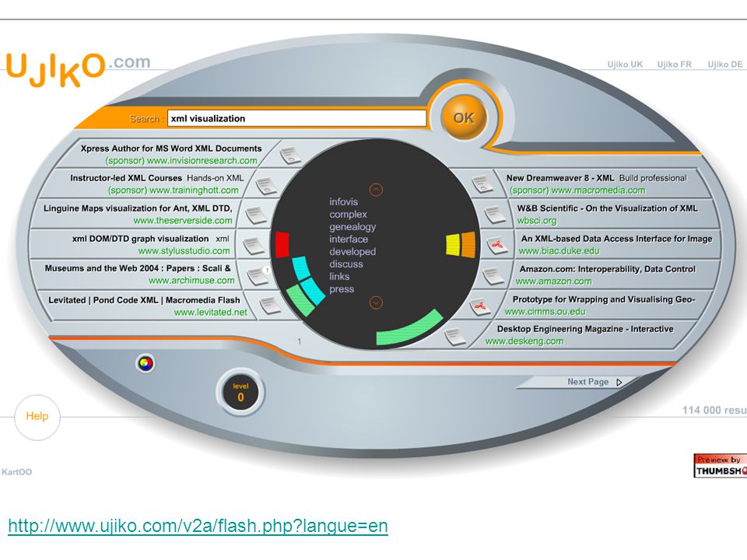The width and height of the screenshot is (747, 560).
Task: Open page icon for Instructor-led XML Courses
Action: click(x=266, y=186)
